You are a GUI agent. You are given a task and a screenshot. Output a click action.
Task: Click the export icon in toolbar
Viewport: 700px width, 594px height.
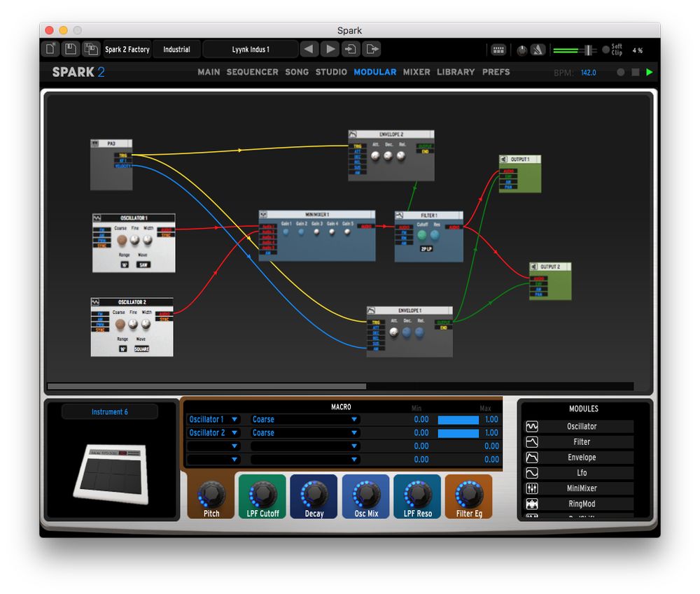click(372, 49)
